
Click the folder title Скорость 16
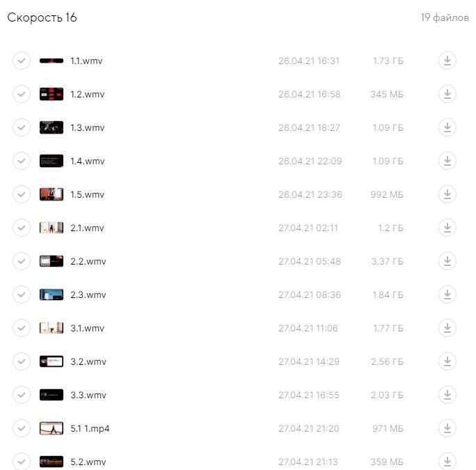coord(42,18)
